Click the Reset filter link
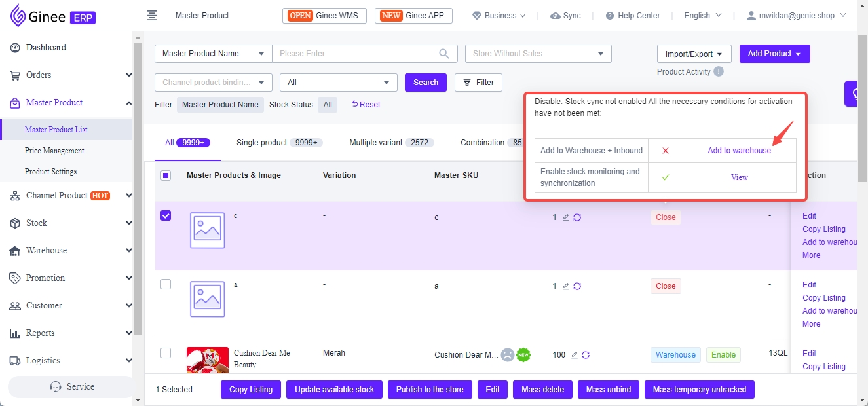The image size is (868, 406). [366, 105]
